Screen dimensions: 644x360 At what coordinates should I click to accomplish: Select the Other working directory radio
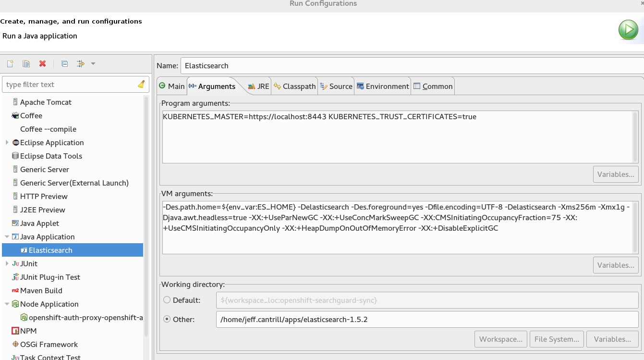[x=167, y=319]
